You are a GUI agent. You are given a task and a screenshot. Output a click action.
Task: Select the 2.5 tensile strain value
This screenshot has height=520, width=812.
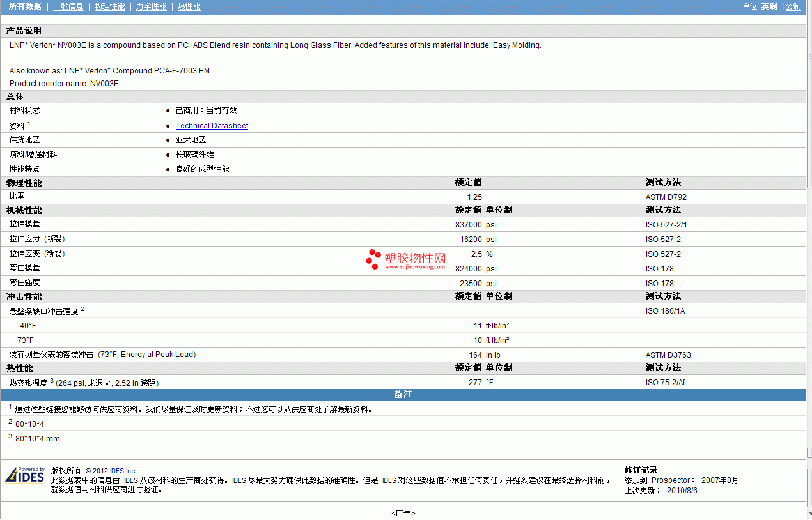476,254
